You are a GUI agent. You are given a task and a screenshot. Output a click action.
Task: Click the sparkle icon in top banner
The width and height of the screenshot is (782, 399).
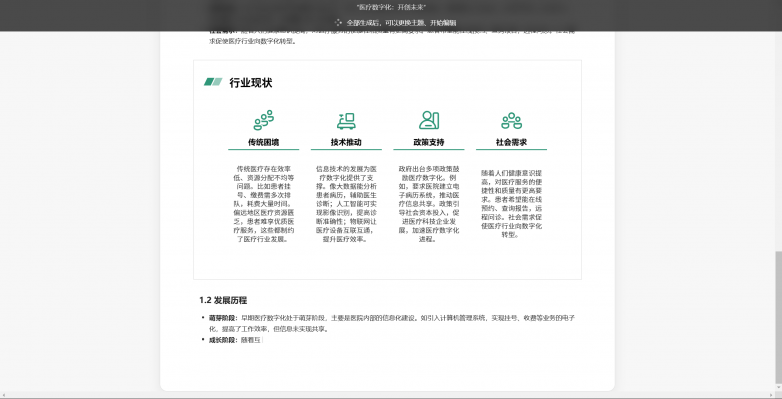tap(338, 22)
